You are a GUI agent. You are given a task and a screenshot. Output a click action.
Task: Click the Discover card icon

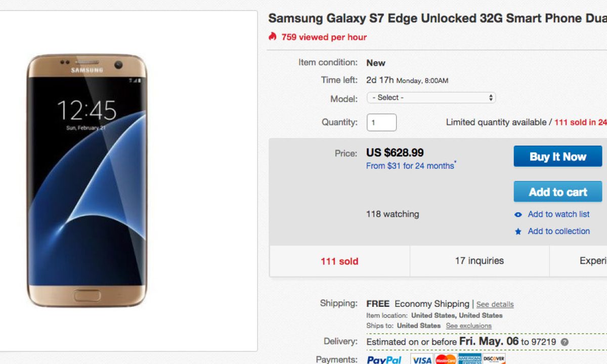coord(494,359)
